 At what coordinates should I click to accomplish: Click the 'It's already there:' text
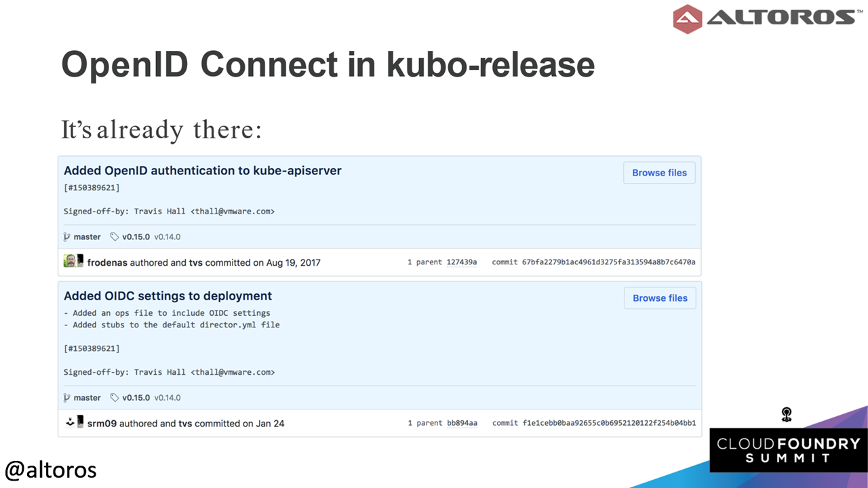[x=161, y=129]
